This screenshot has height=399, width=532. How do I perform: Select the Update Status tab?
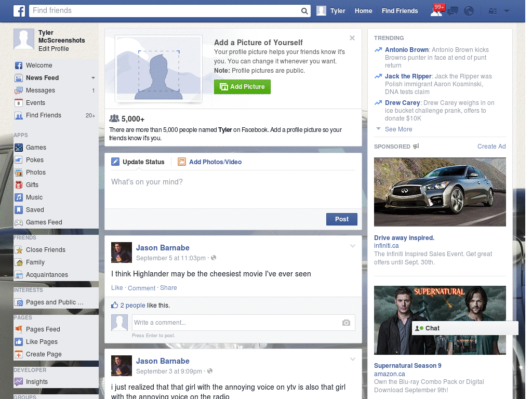coord(138,162)
